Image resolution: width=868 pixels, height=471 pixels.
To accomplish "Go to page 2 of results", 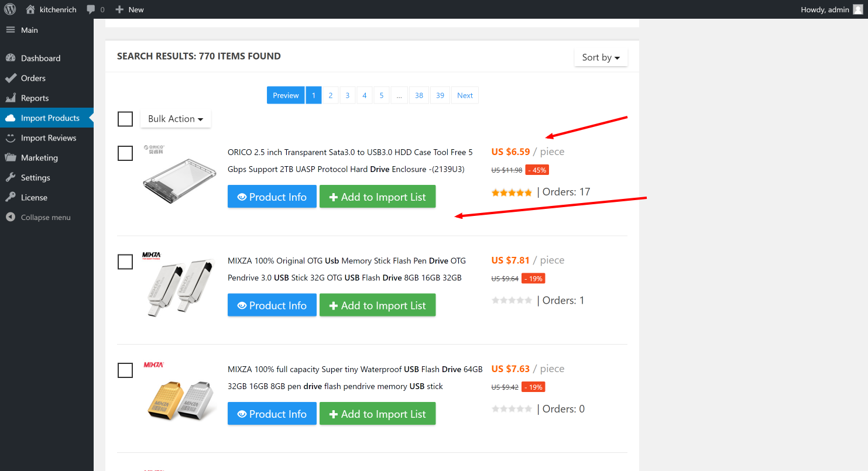I will [x=330, y=95].
